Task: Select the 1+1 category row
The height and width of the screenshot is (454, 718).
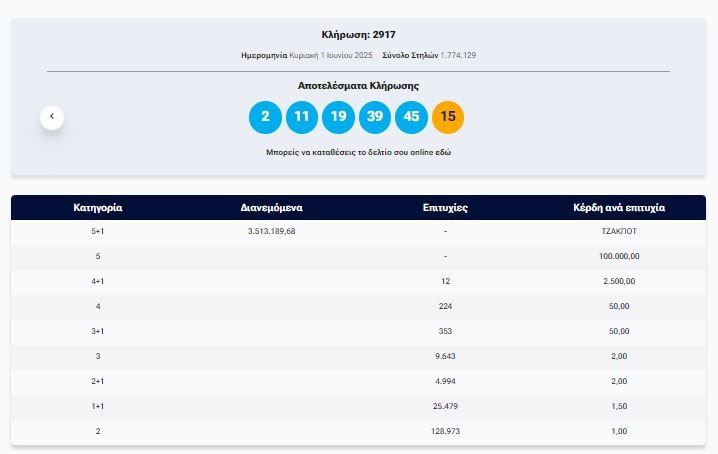Action: 98,406
